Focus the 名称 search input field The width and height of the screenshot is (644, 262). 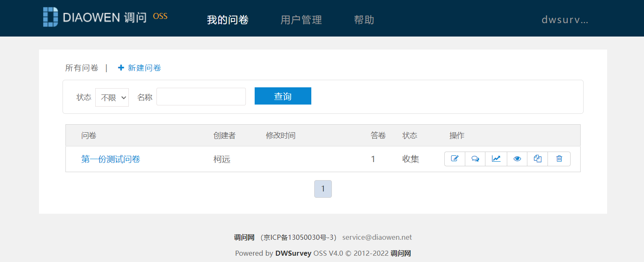[201, 97]
